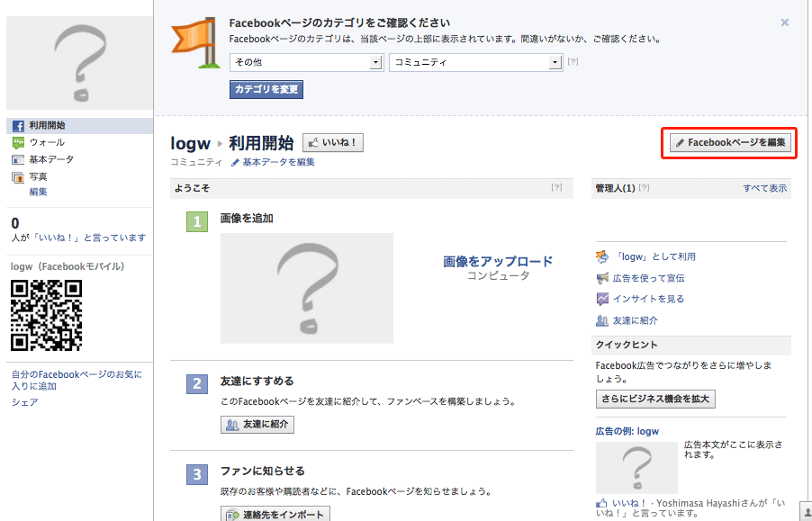Image resolution: width=812 pixels, height=521 pixels.
Task: Click the 画像をアップロード link
Action: point(498,262)
